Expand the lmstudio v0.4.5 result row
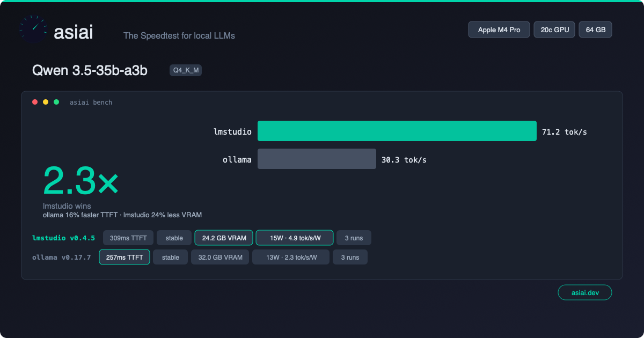Viewport: 644px width, 338px height. (63, 238)
